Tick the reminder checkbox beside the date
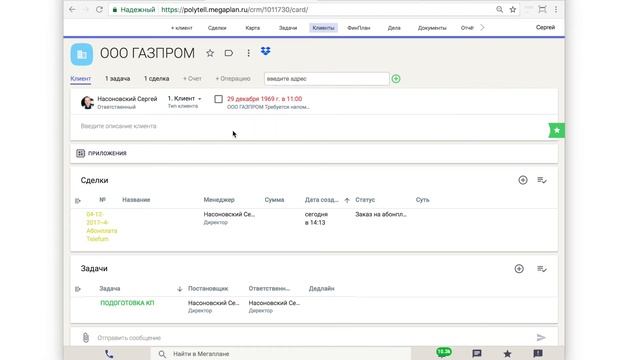This screenshot has width=640, height=360. pos(218,99)
